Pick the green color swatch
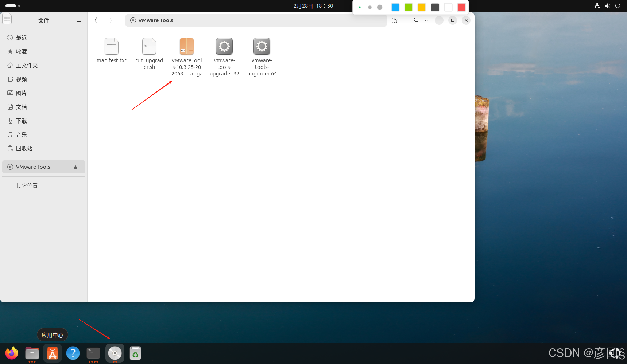 pyautogui.click(x=409, y=7)
